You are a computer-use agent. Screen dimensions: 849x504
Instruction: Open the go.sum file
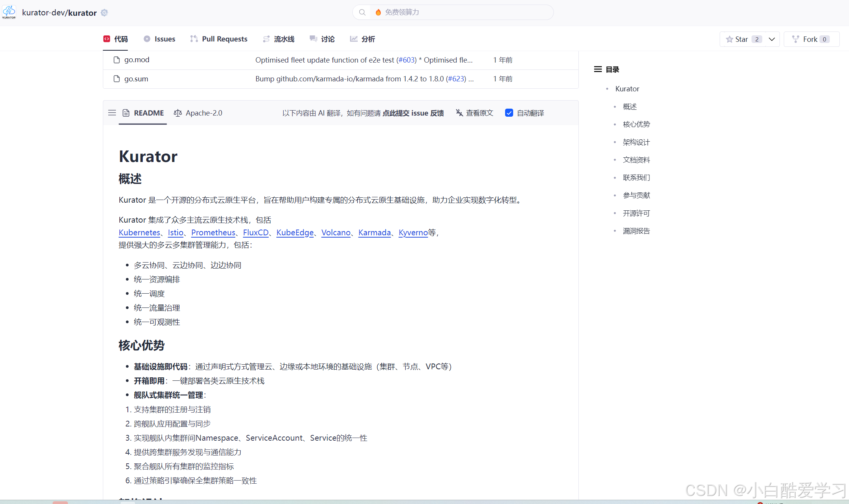[x=136, y=79]
